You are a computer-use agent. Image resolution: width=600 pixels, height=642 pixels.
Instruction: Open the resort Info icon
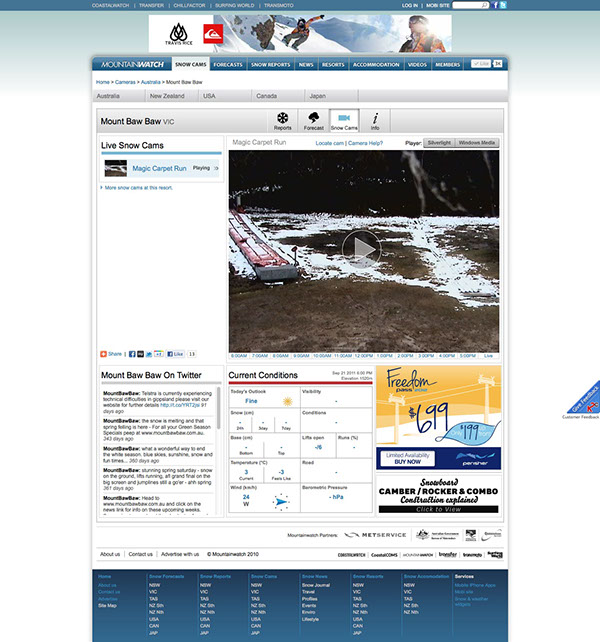tap(375, 121)
